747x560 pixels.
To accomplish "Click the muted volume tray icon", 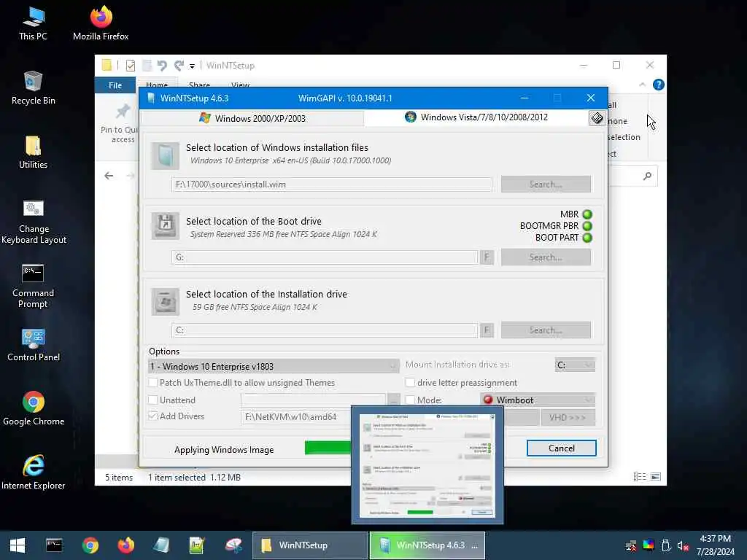I will point(683,545).
